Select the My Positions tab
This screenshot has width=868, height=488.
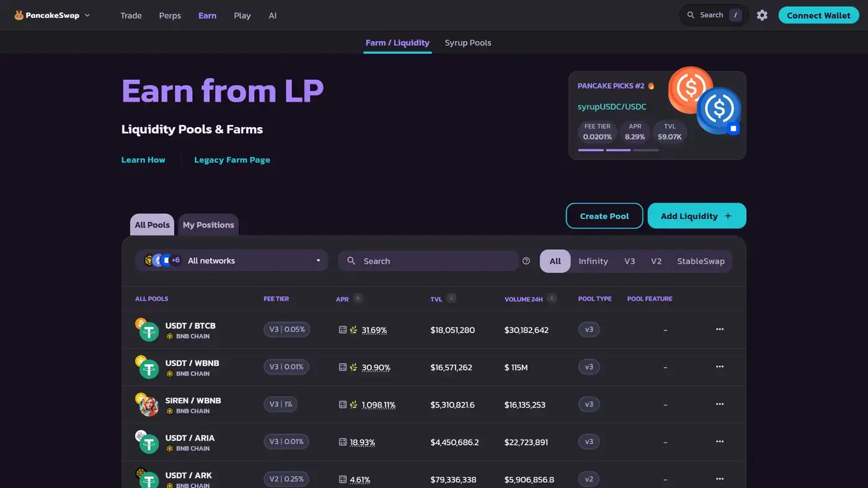208,224
